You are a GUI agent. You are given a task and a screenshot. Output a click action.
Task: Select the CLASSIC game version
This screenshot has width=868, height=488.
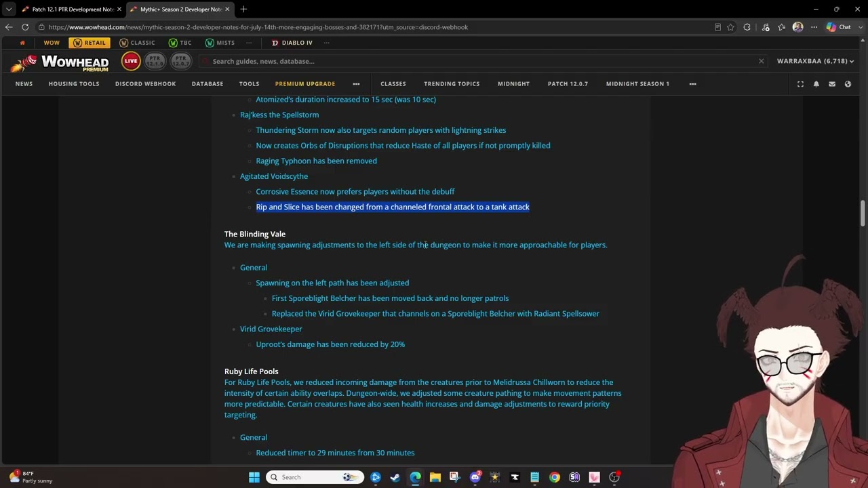[137, 43]
